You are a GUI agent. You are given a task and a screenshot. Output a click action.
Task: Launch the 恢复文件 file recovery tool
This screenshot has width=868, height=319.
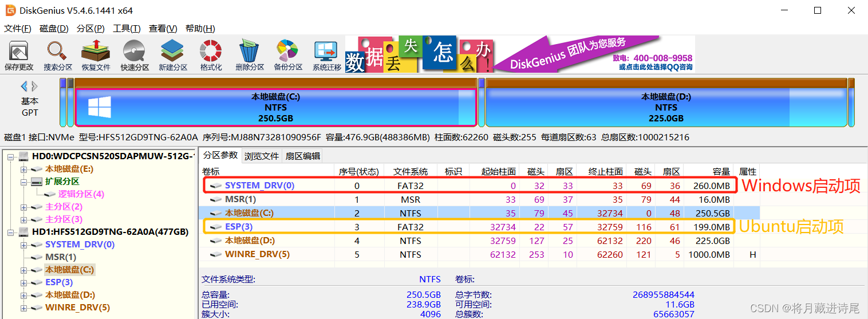pyautogui.click(x=96, y=56)
